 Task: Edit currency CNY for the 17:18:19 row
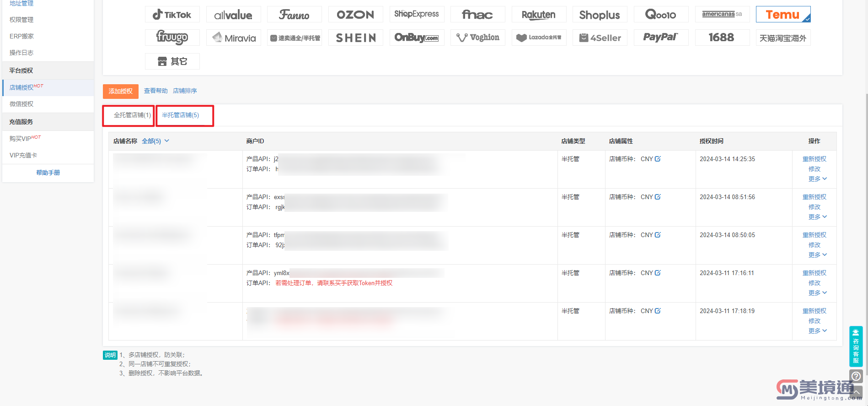[658, 311]
